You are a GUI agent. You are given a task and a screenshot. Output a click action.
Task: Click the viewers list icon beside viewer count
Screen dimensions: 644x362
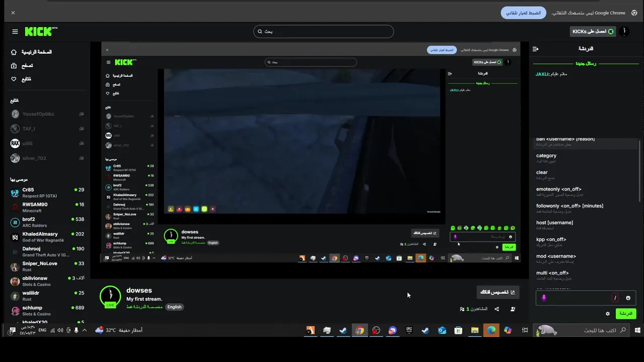point(462,309)
